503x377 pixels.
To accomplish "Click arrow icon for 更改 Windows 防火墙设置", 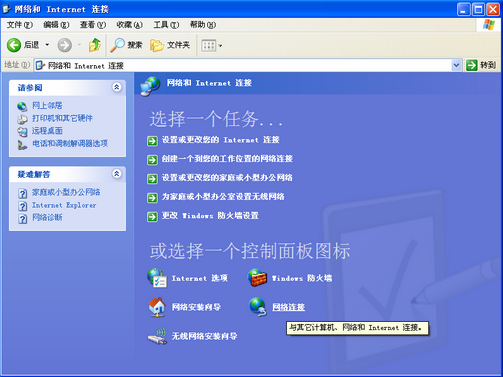I will [152, 217].
